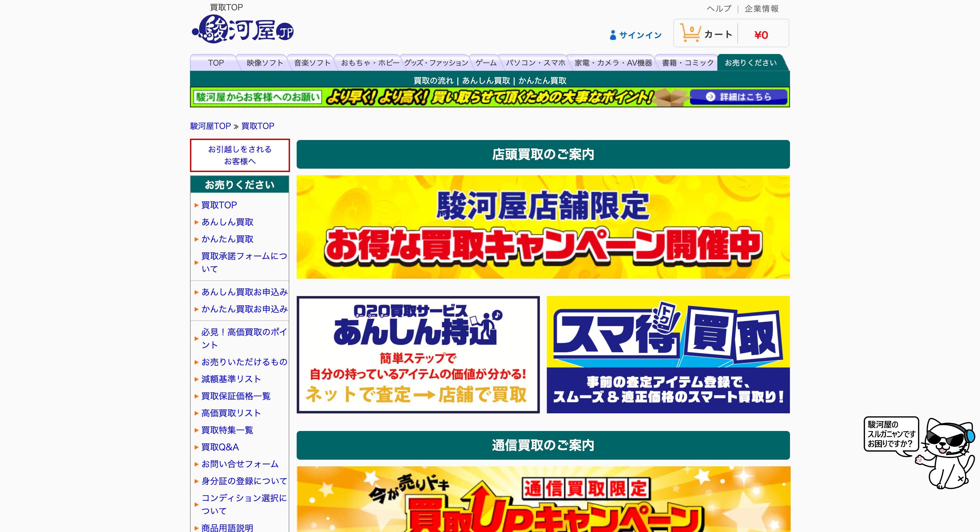Open the スマ得買取 banner
The height and width of the screenshot is (532, 980).
(668, 354)
